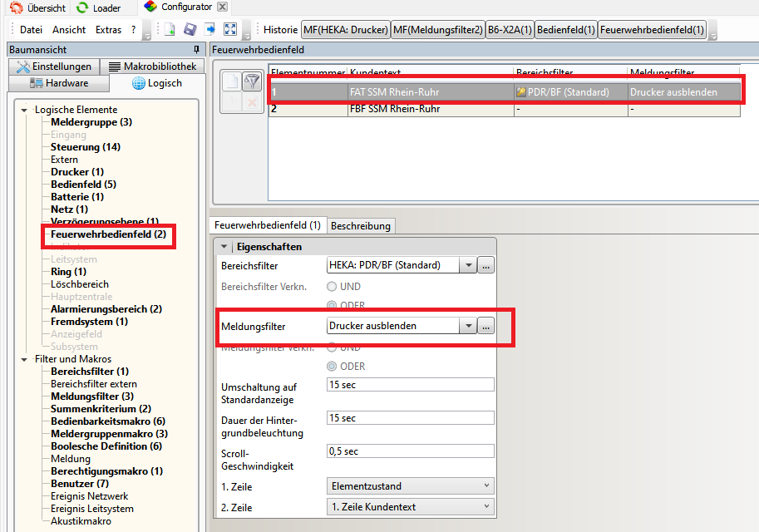Viewport: 759px width, 532px height.
Task: Close the Configurator tab
Action: (x=222, y=7)
